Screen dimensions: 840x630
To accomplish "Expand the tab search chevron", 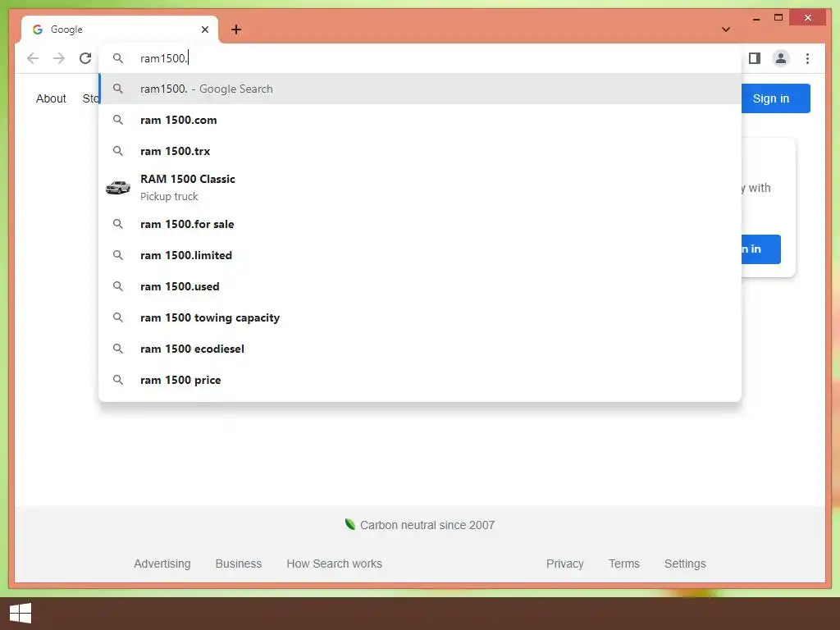I will click(x=726, y=30).
